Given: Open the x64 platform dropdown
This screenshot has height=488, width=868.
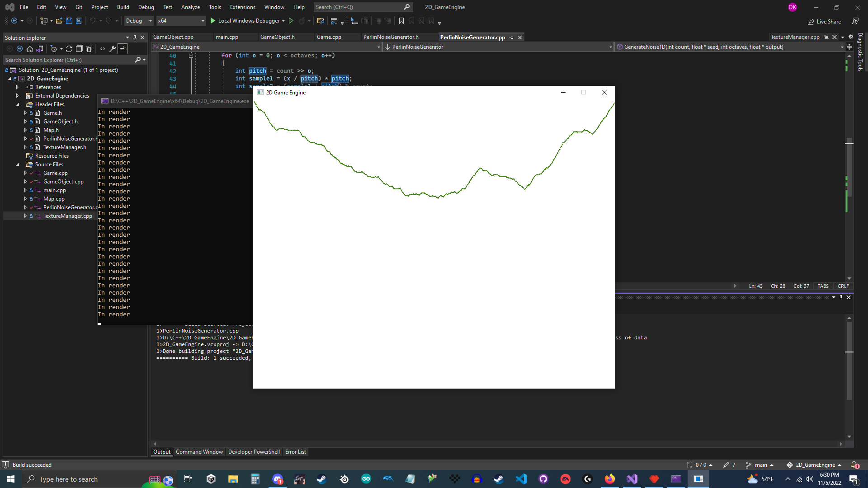Looking at the screenshot, I should [x=181, y=21].
